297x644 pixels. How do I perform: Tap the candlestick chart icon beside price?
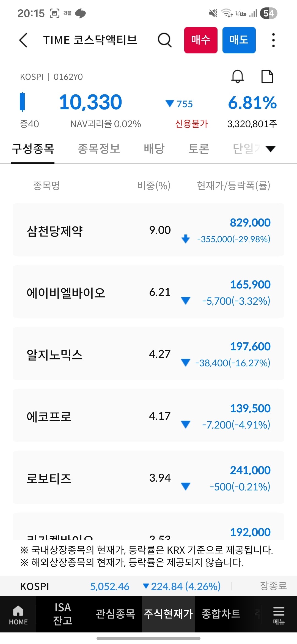tap(22, 102)
